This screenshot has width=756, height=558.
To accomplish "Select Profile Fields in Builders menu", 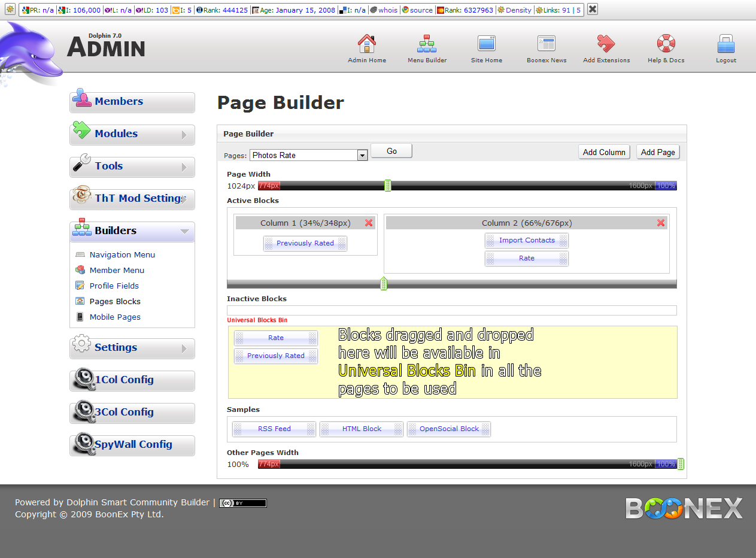I will click(114, 286).
